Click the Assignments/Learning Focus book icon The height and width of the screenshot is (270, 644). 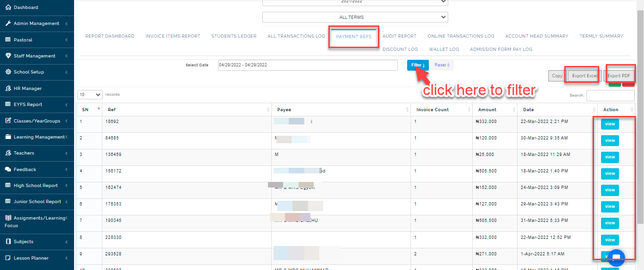pyautogui.click(x=8, y=218)
